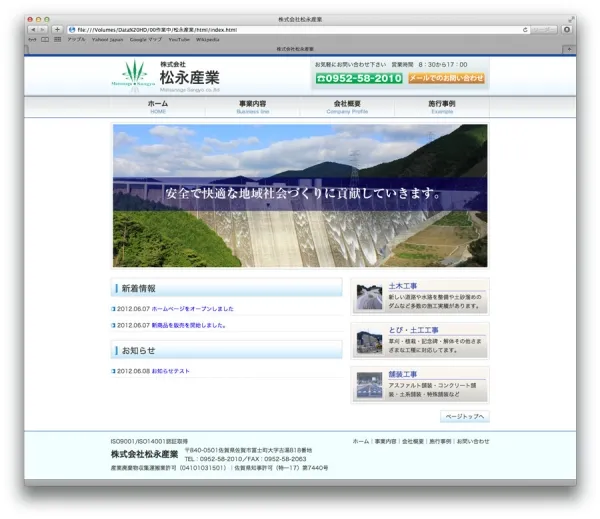Open the 会社概要 Company Profile nav item

click(347, 107)
